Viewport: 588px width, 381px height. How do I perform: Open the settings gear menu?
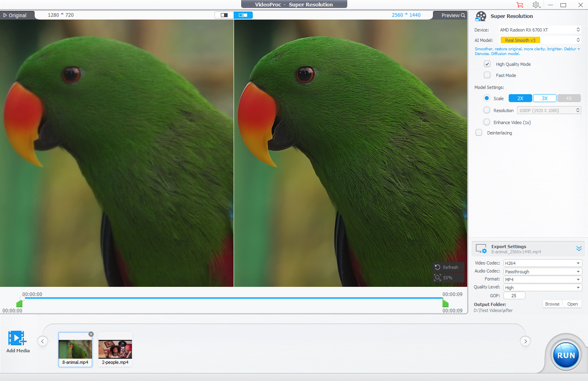536,5
